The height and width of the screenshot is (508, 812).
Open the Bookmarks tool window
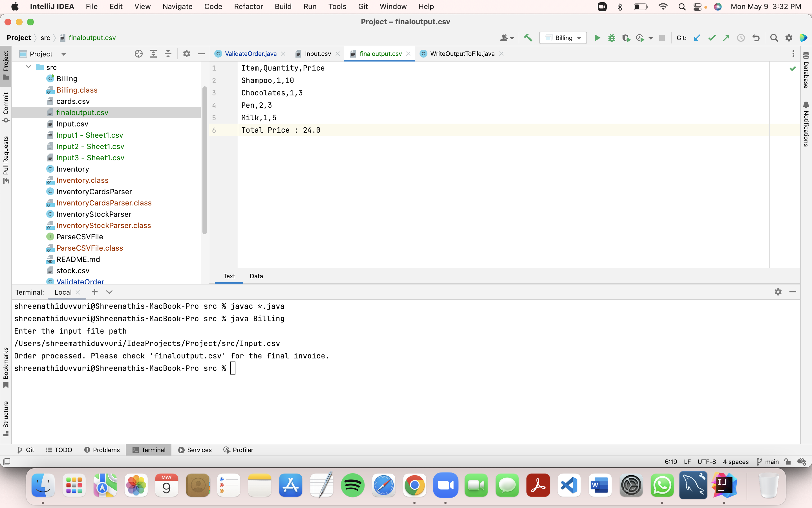click(6, 367)
